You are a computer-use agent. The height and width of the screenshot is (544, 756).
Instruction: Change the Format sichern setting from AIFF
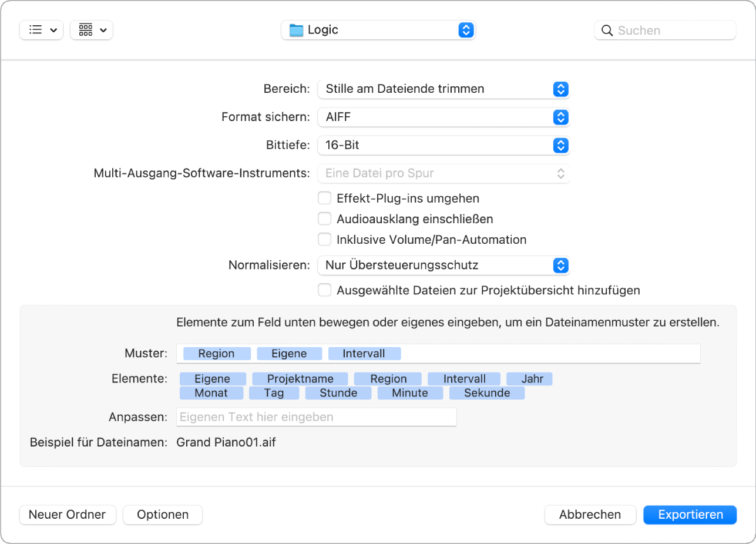point(443,117)
